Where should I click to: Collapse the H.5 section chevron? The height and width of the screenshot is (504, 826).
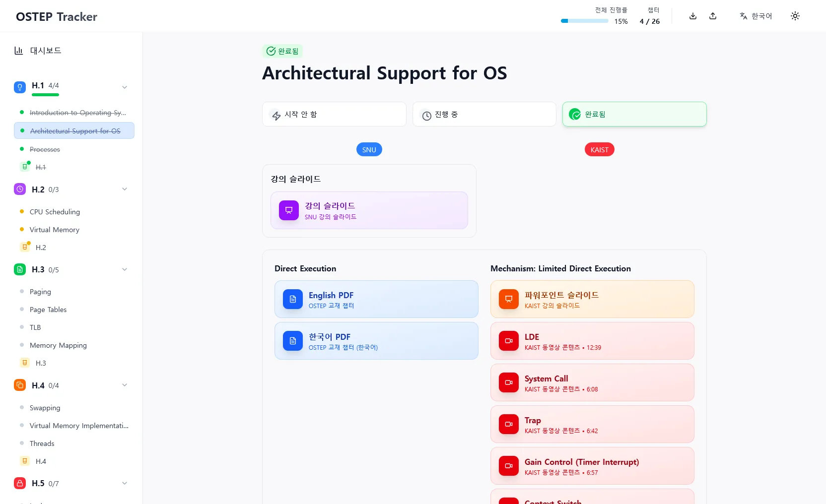point(125,483)
